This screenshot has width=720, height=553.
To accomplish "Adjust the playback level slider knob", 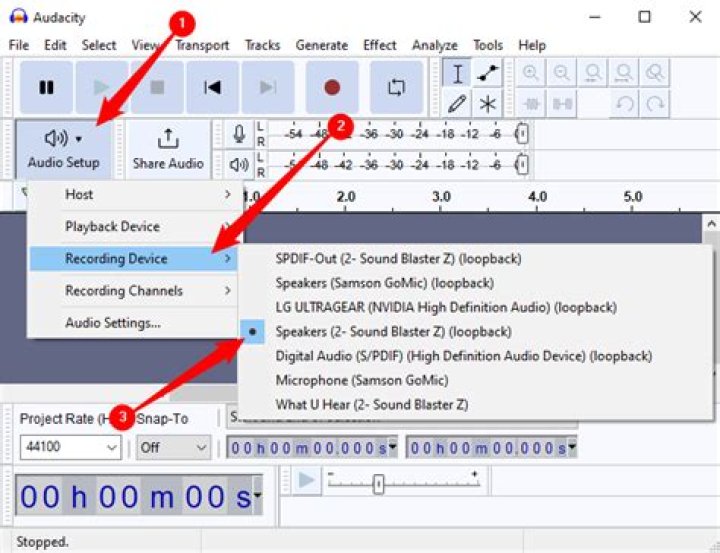I will [522, 164].
